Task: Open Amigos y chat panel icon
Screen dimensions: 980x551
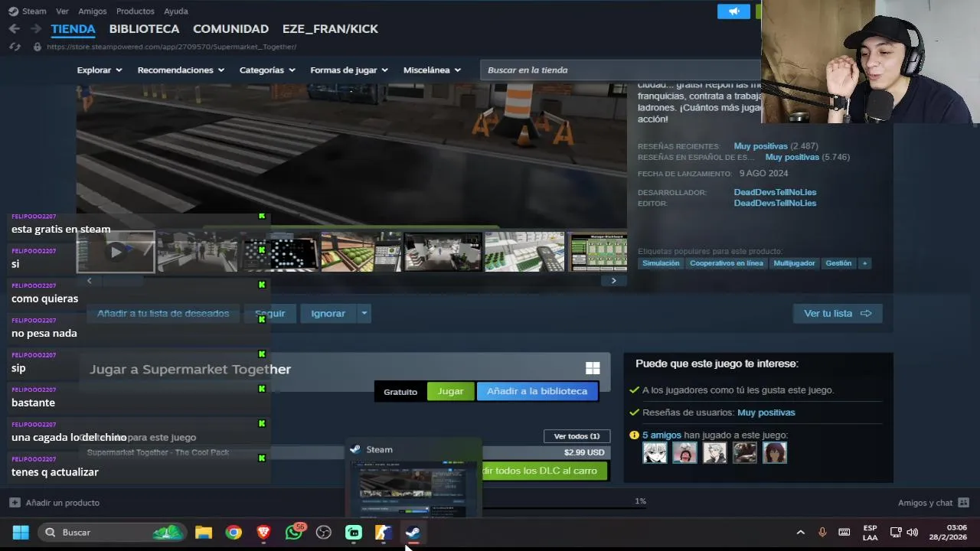Action: pyautogui.click(x=963, y=503)
